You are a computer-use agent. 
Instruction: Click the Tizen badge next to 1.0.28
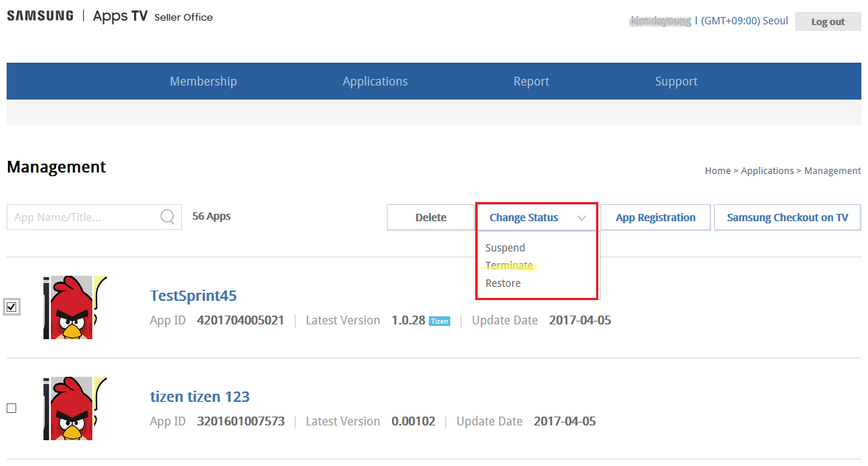[x=440, y=321]
